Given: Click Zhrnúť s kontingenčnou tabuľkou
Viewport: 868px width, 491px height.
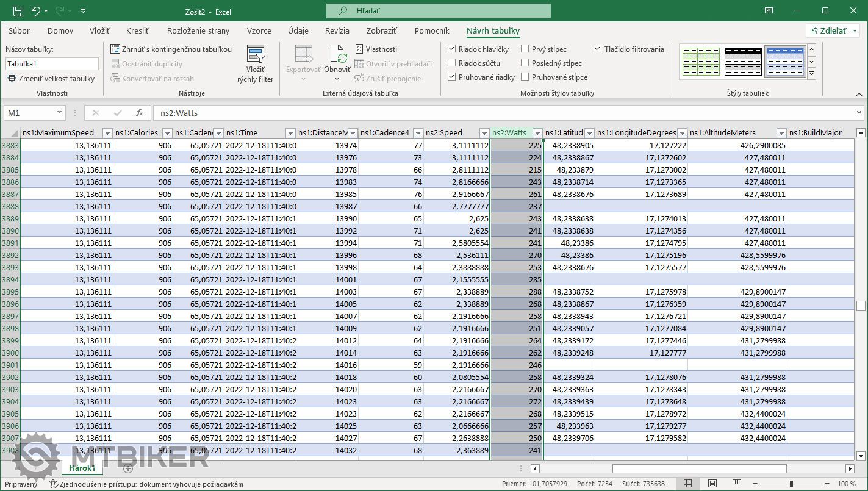Looking at the screenshot, I should [171, 49].
